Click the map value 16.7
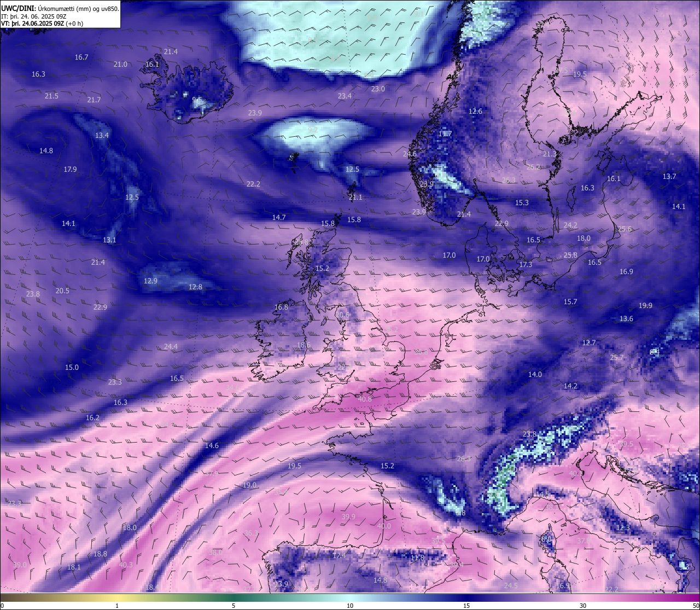This screenshot has height=610, width=700. 81,57
